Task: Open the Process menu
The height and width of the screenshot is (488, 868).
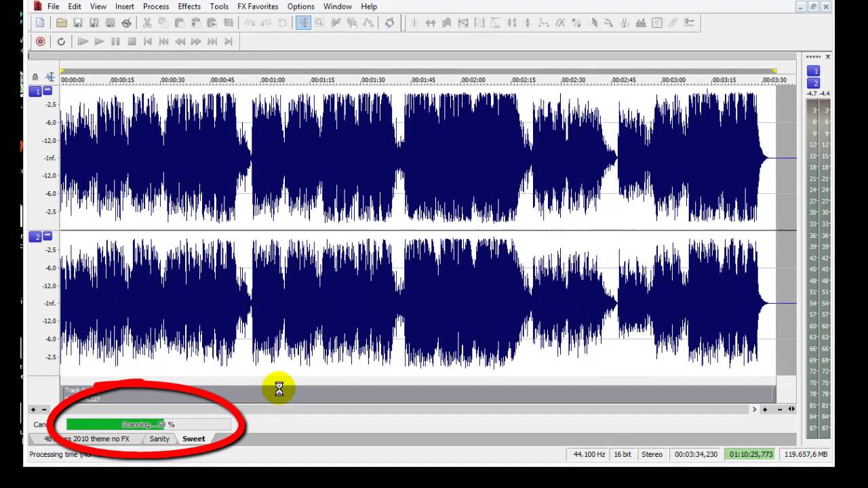Action: (x=156, y=6)
